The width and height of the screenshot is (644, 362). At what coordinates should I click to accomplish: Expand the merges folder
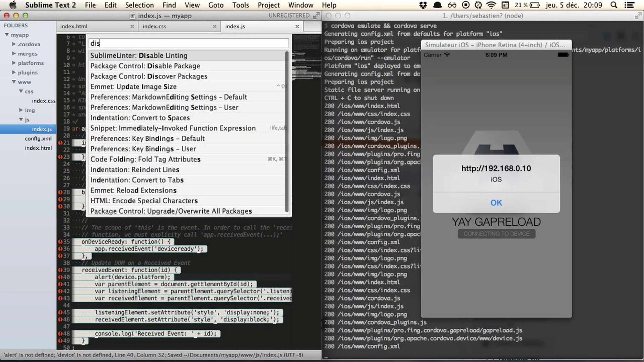[14, 53]
